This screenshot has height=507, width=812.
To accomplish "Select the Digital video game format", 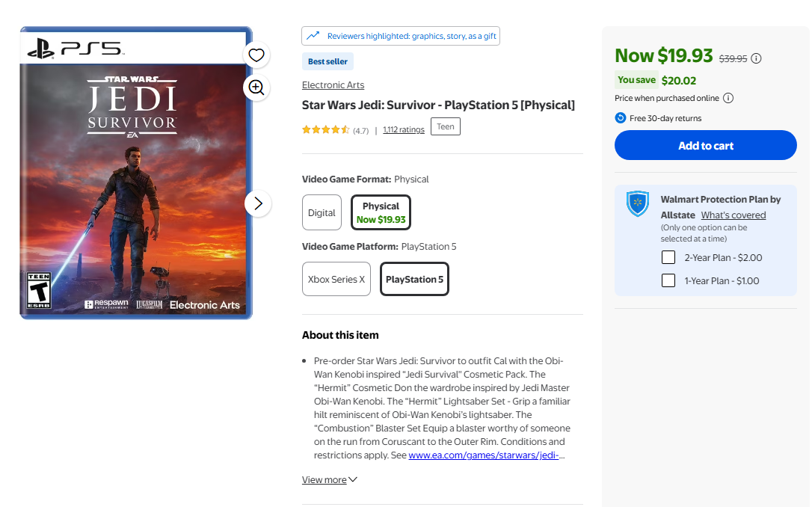I will coord(322,212).
